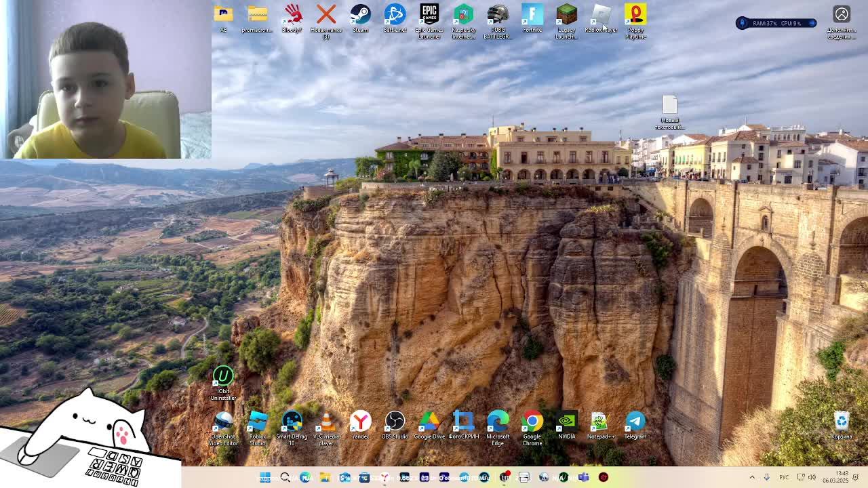This screenshot has height=488, width=868.
Task: Show hidden system tray icons
Action: point(752,477)
